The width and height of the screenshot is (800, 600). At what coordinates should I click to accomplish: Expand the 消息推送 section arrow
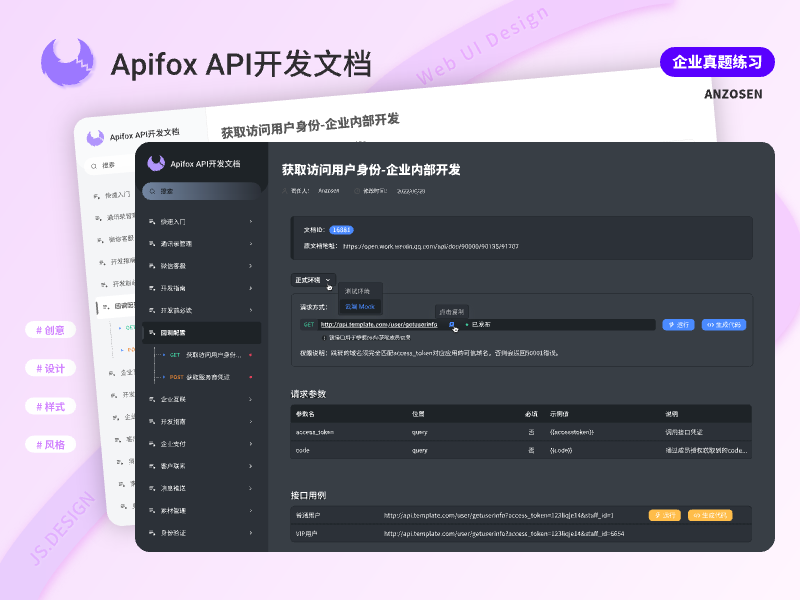[x=251, y=488]
